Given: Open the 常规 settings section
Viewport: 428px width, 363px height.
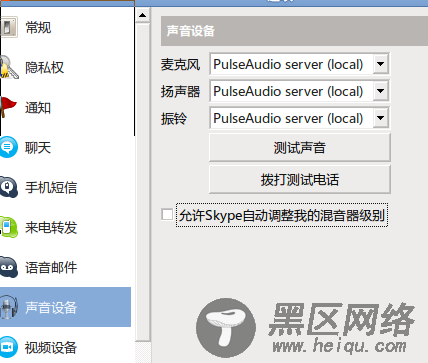Looking at the screenshot, I should [65, 27].
